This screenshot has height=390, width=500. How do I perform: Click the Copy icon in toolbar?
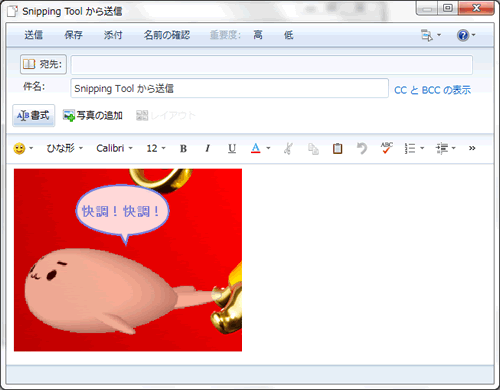point(313,149)
